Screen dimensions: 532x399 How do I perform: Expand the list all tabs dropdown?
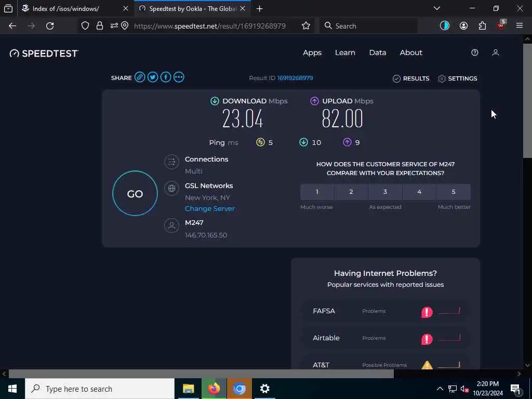tap(437, 8)
